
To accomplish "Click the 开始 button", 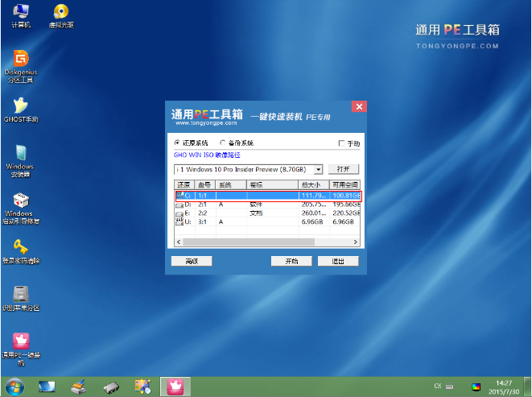I will (291, 261).
